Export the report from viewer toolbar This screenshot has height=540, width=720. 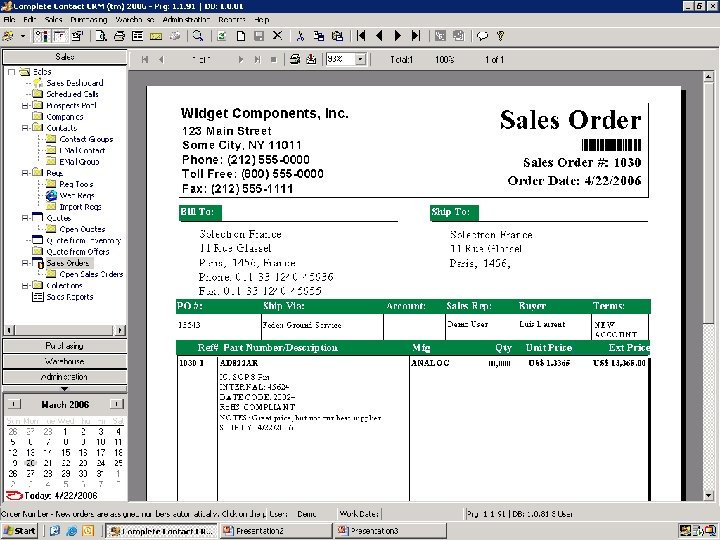pos(311,59)
